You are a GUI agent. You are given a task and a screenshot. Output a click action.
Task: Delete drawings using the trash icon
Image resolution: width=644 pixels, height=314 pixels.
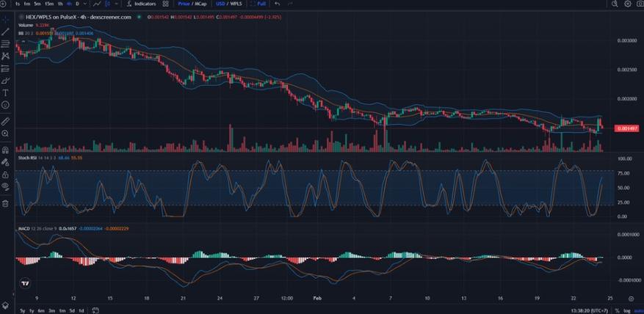click(5, 203)
